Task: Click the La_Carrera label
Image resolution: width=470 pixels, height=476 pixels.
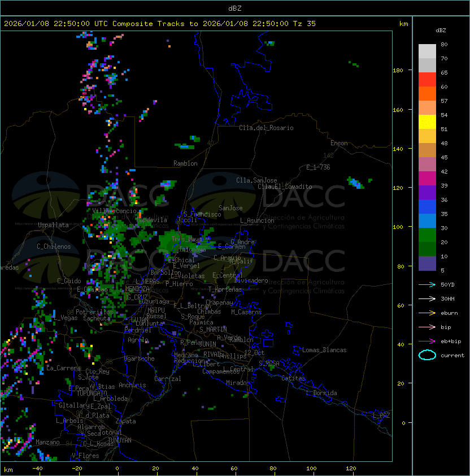Action: pyautogui.click(x=63, y=368)
